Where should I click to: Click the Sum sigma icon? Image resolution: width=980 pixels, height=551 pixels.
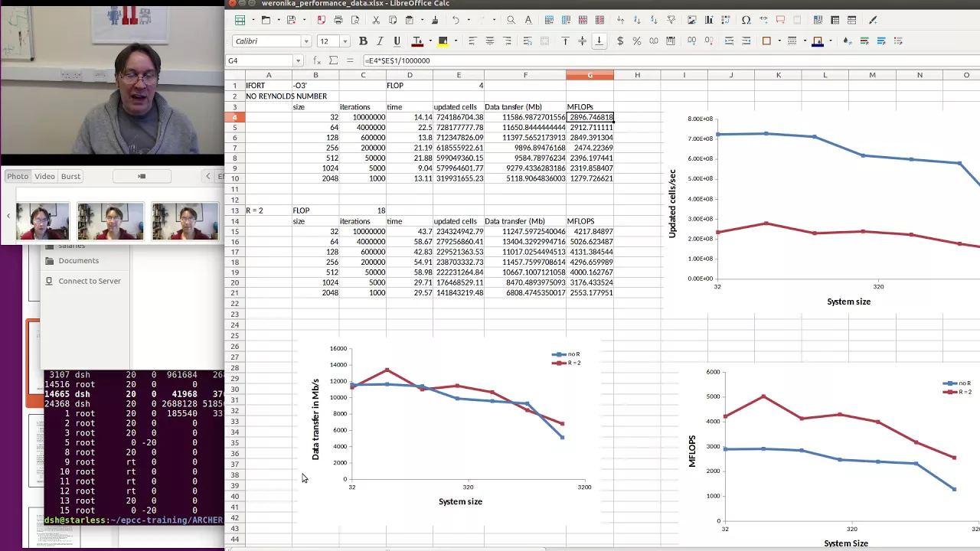333,60
